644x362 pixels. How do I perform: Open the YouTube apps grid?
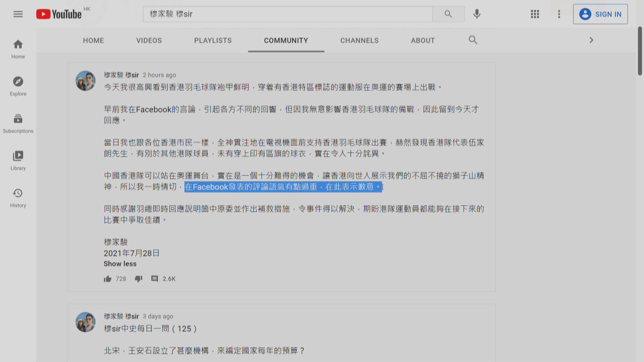point(535,14)
